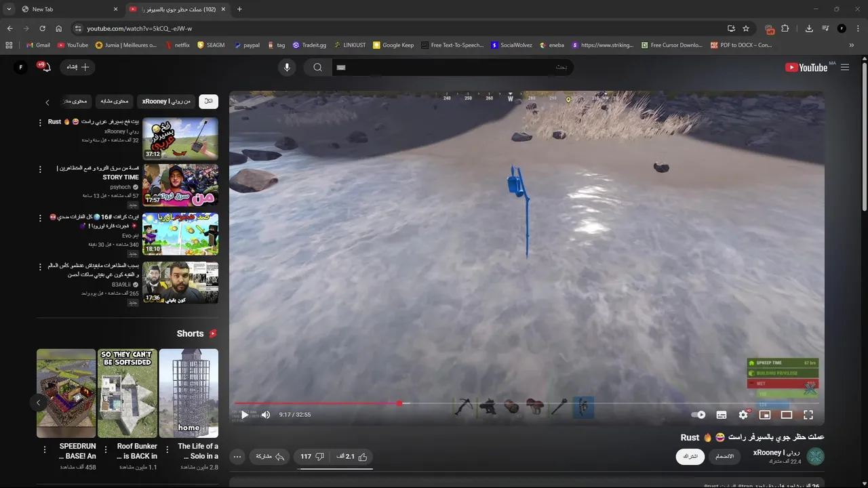This screenshot has width=868, height=488.
Task: Open the tab search dropdown arrow
Action: click(x=9, y=9)
